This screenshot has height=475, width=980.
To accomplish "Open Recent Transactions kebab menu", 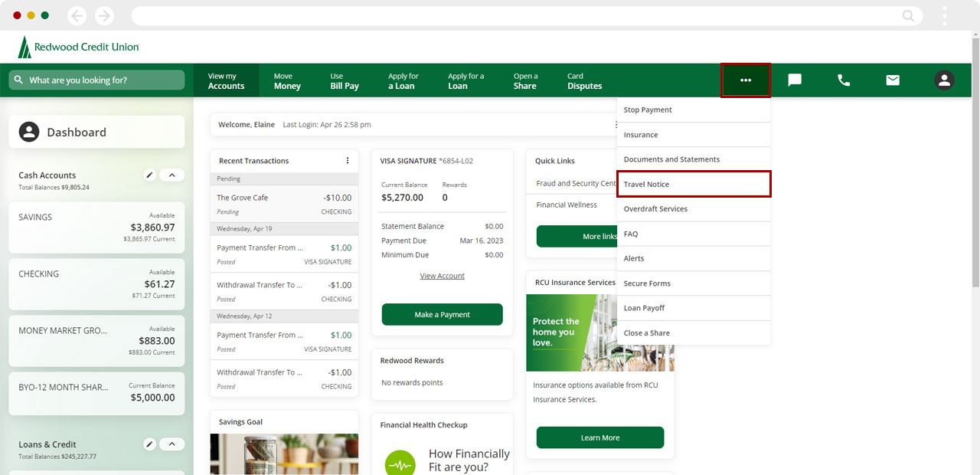I will [x=348, y=161].
